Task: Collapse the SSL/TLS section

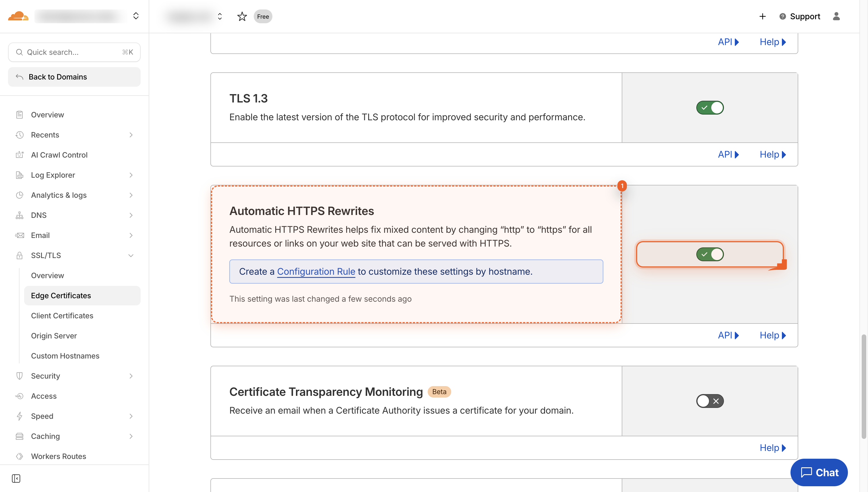Action: (131, 255)
